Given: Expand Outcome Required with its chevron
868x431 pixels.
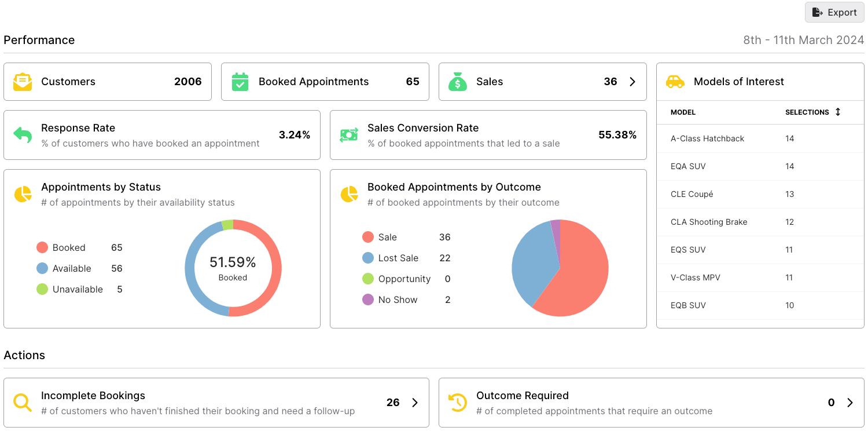Looking at the screenshot, I should coord(850,403).
